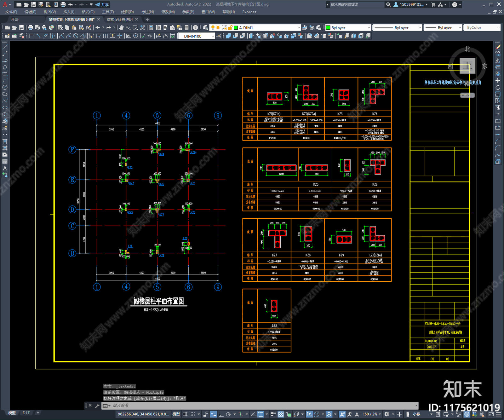
Task: Open the Layer Properties manager icon
Action: pos(206,28)
